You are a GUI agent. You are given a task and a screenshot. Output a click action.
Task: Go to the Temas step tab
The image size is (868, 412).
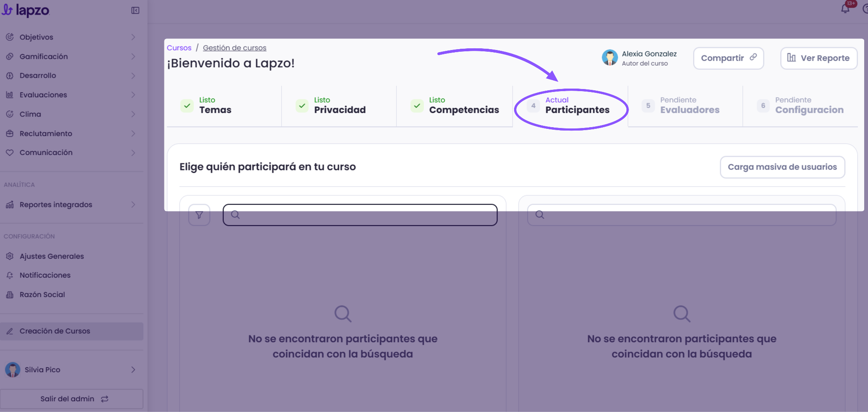tap(224, 106)
